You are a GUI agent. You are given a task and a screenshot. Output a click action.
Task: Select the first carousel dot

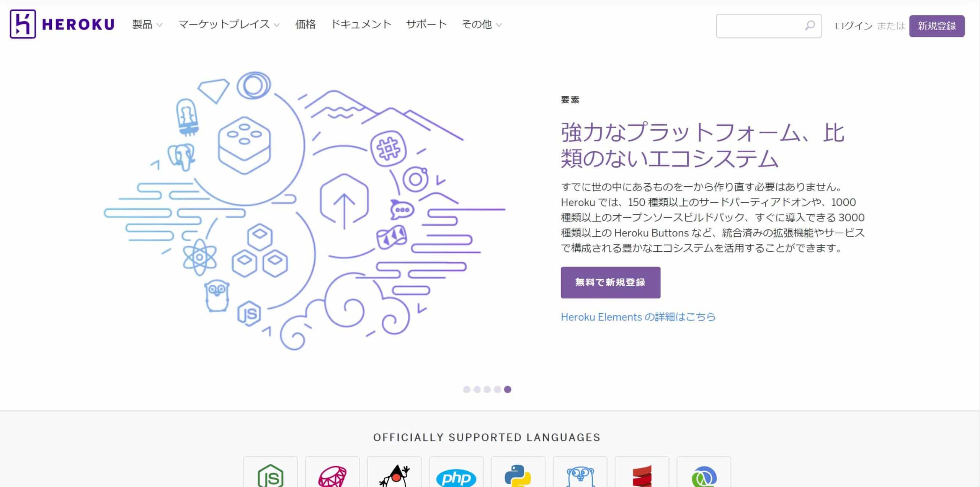(467, 389)
